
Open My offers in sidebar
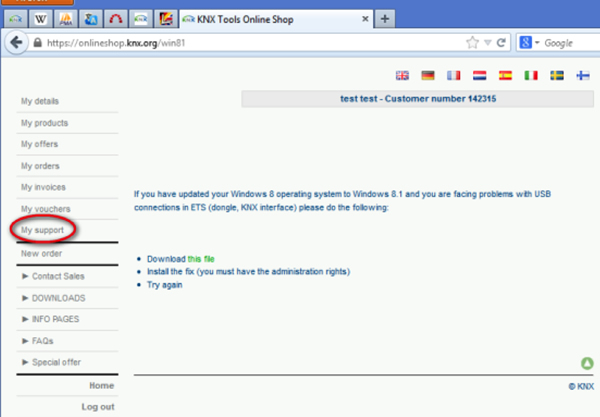39,144
